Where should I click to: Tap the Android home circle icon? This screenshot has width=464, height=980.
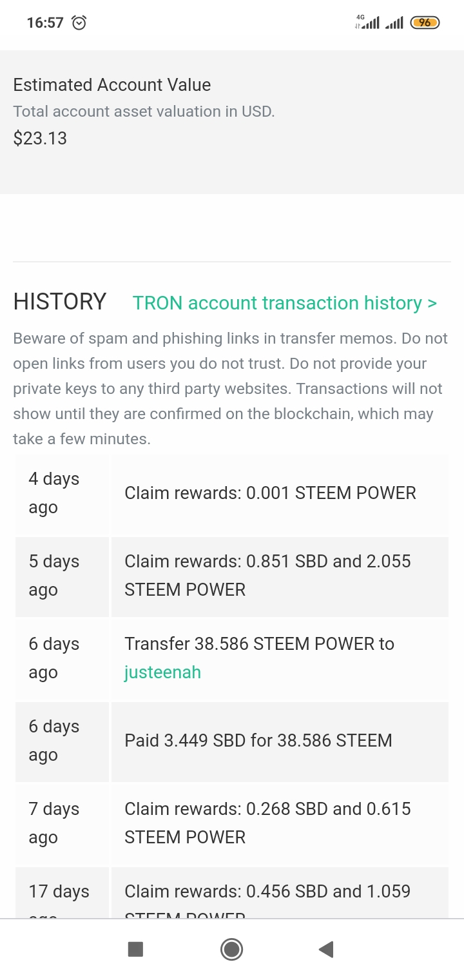pyautogui.click(x=231, y=949)
